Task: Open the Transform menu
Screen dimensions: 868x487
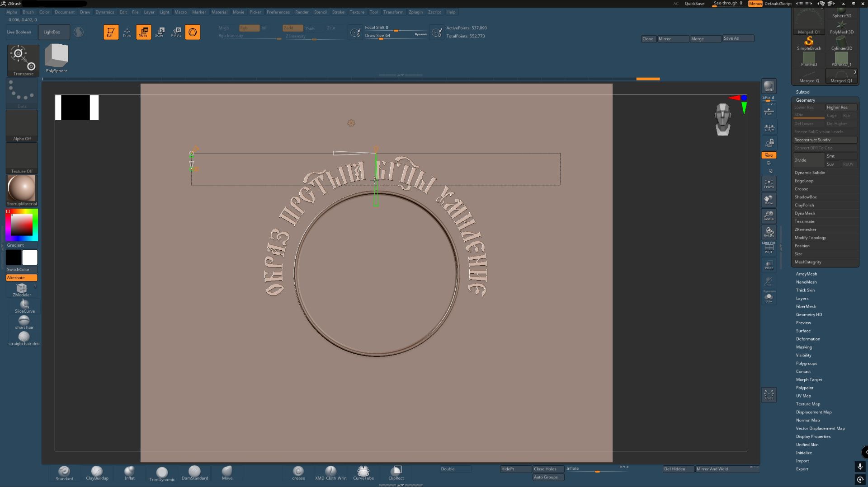Action: pos(393,12)
